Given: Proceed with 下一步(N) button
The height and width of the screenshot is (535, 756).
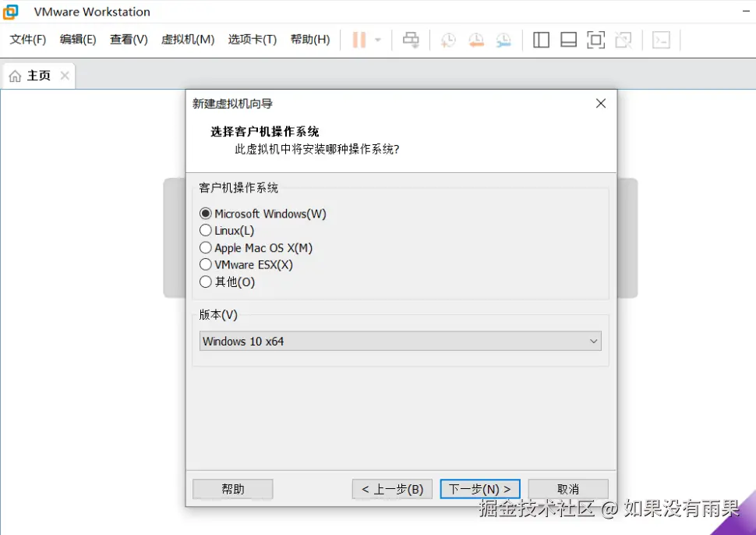Looking at the screenshot, I should coord(480,489).
